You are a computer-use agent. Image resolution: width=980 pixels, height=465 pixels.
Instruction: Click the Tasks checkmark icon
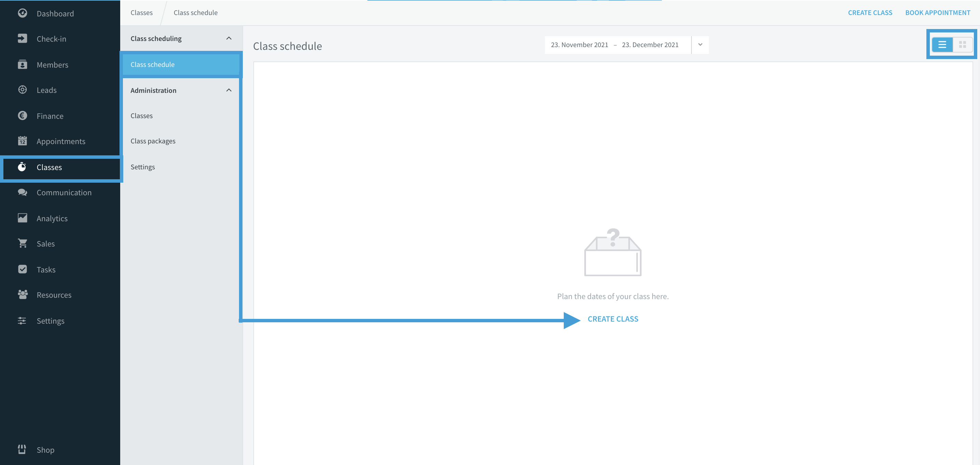tap(23, 269)
